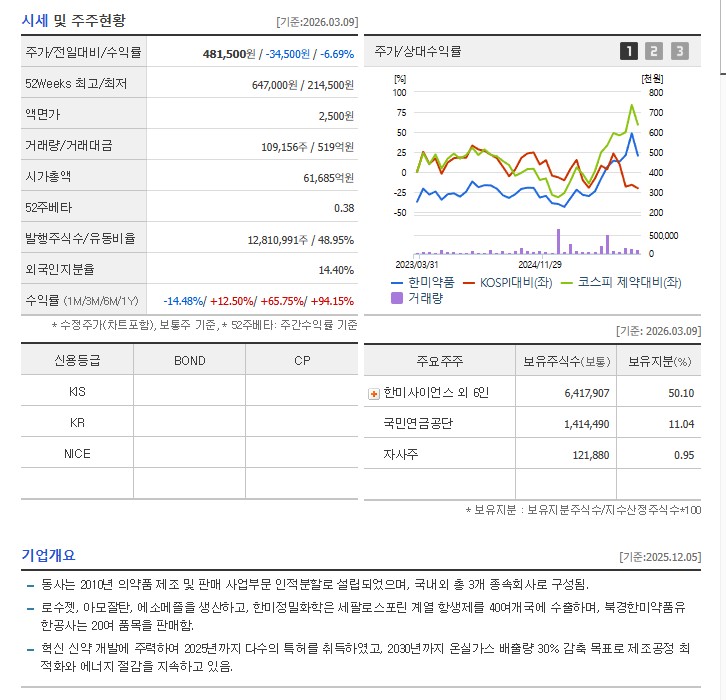The width and height of the screenshot is (726, 700).
Task: Switch chart to tab 2
Action: coord(654,51)
